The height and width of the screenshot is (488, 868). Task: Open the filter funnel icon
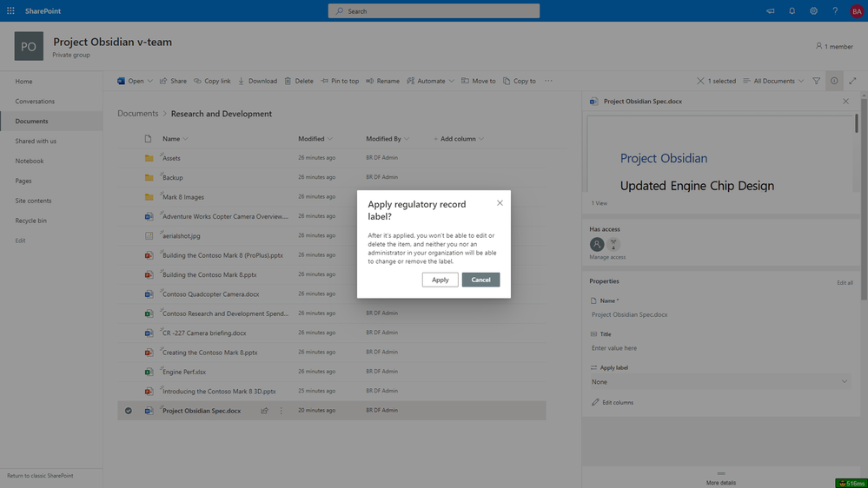pos(816,81)
